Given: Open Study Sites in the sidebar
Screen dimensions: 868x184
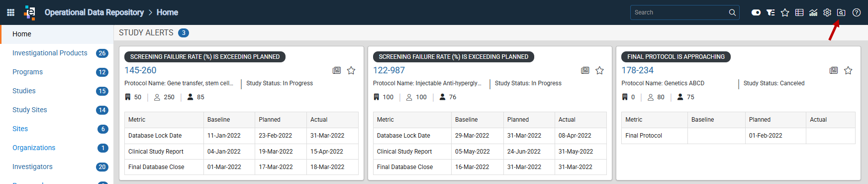Looking at the screenshot, I should tap(30, 110).
